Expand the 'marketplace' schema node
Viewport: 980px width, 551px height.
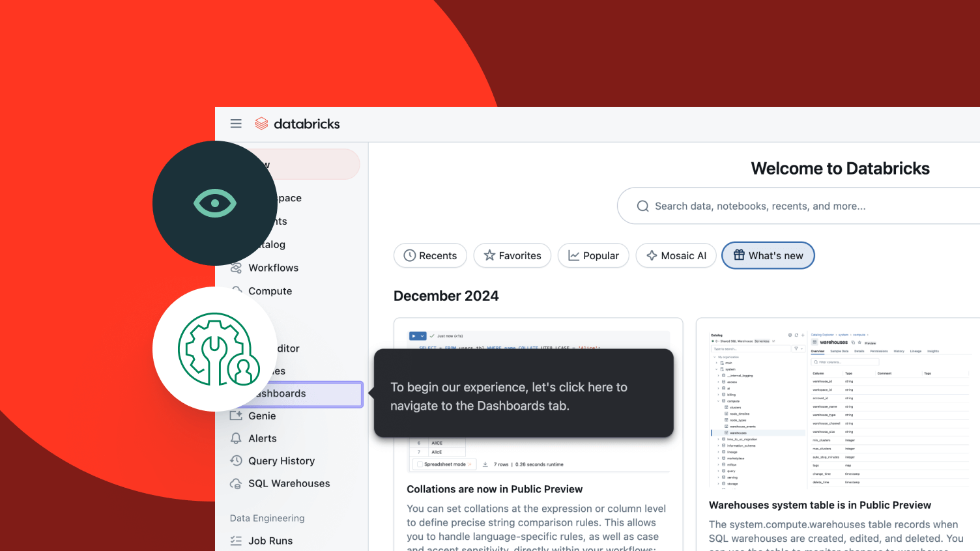click(x=719, y=459)
